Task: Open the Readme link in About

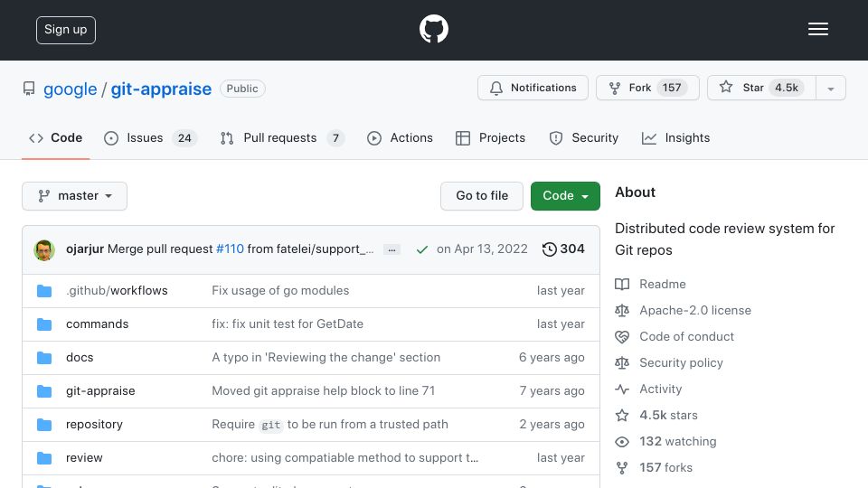Action: [x=662, y=284]
